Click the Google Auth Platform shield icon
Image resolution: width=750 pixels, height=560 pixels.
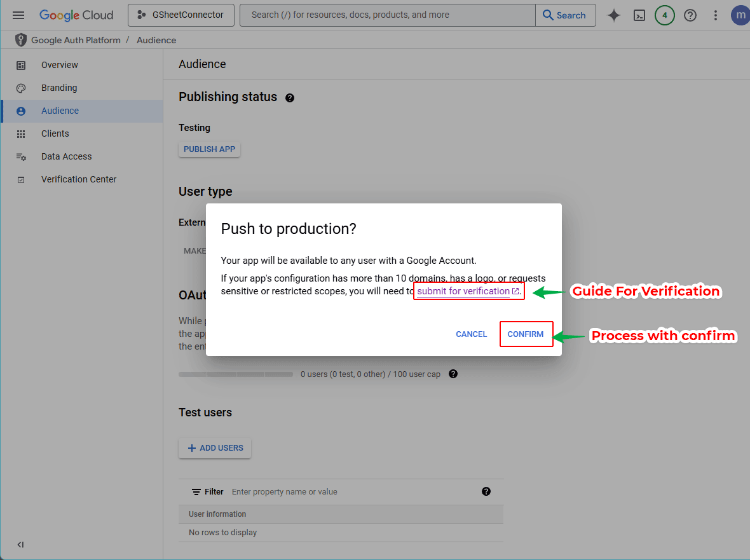(20, 40)
